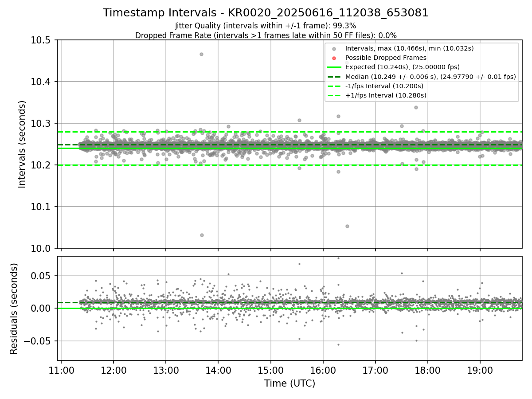Viewport: 532px width, 399px height.
Task: Click the dark green dashed Median legend sample
Action: tap(334, 77)
